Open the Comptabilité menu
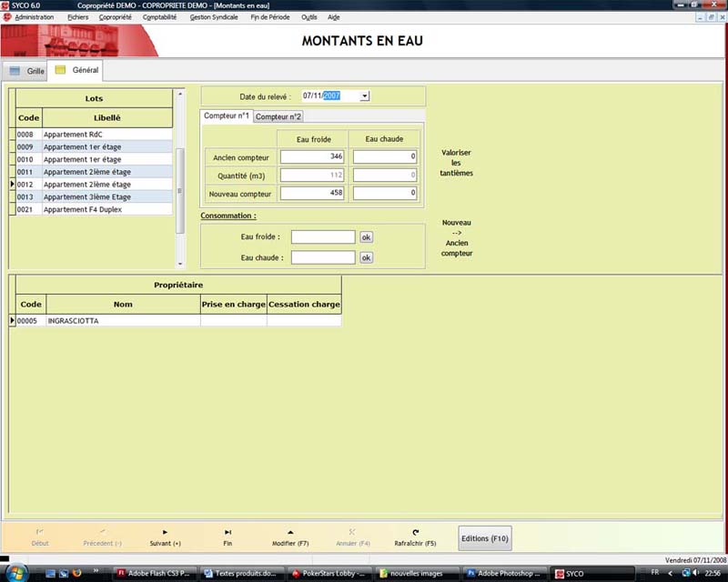 click(160, 17)
